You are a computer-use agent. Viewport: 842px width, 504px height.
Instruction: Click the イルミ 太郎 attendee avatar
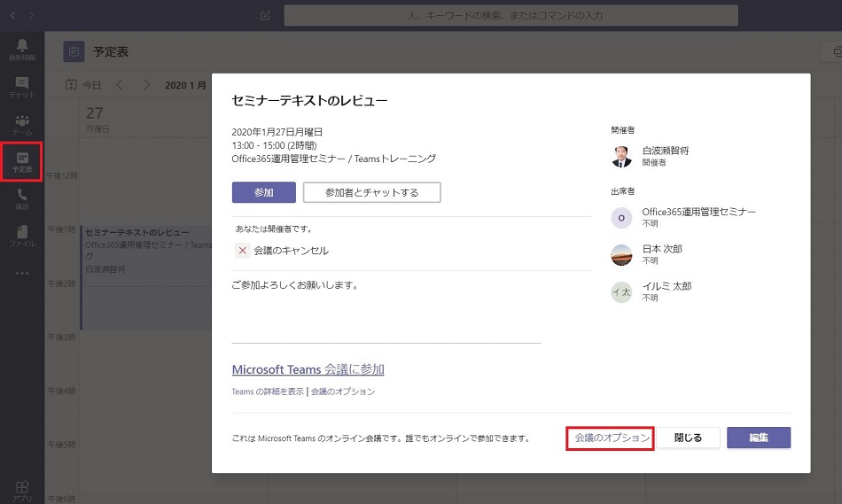[x=622, y=292]
